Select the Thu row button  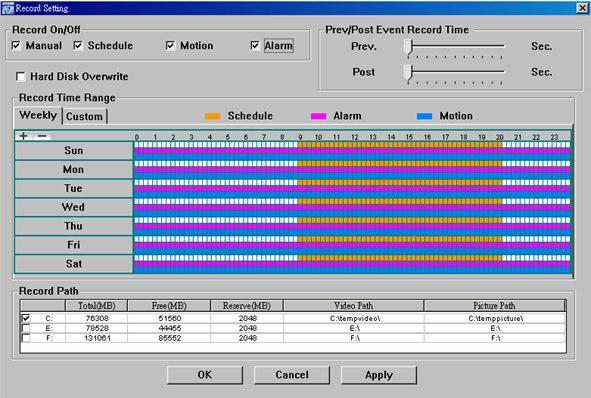pyautogui.click(x=73, y=226)
